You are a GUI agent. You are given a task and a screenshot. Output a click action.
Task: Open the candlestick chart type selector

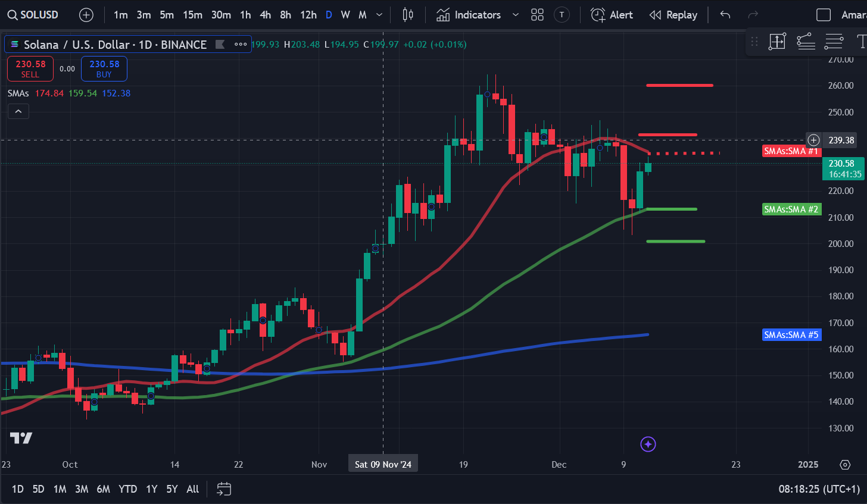(x=408, y=15)
